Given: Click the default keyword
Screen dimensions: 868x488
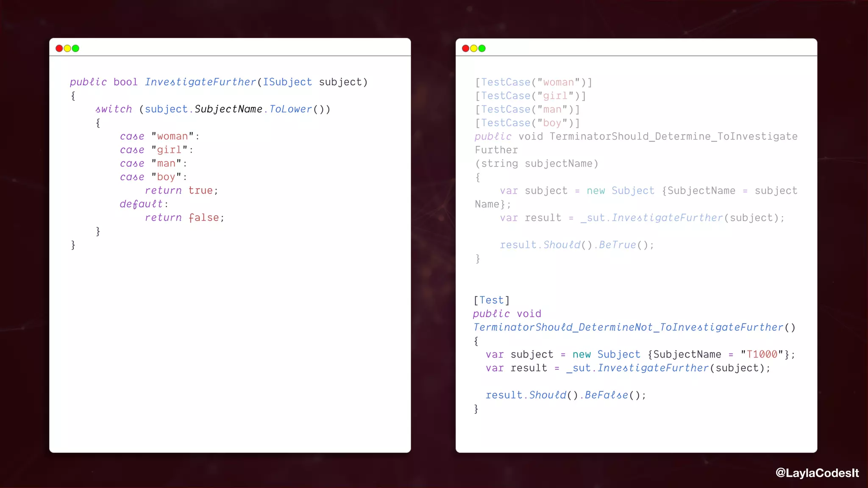Looking at the screenshot, I should (141, 204).
